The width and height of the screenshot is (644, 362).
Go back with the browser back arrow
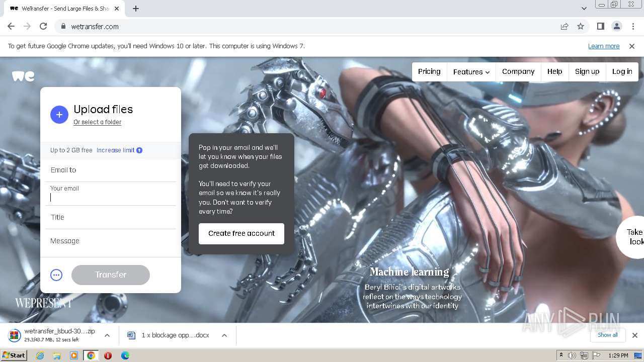tap(11, 26)
